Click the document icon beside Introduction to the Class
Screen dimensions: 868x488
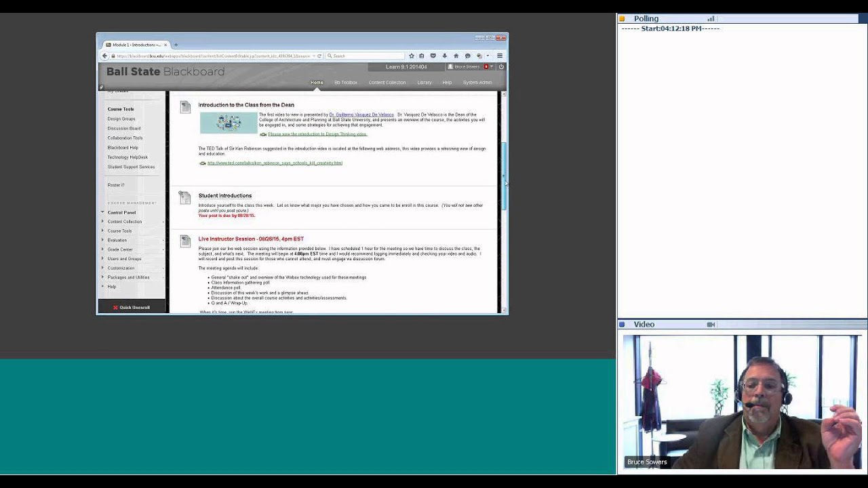coord(184,106)
